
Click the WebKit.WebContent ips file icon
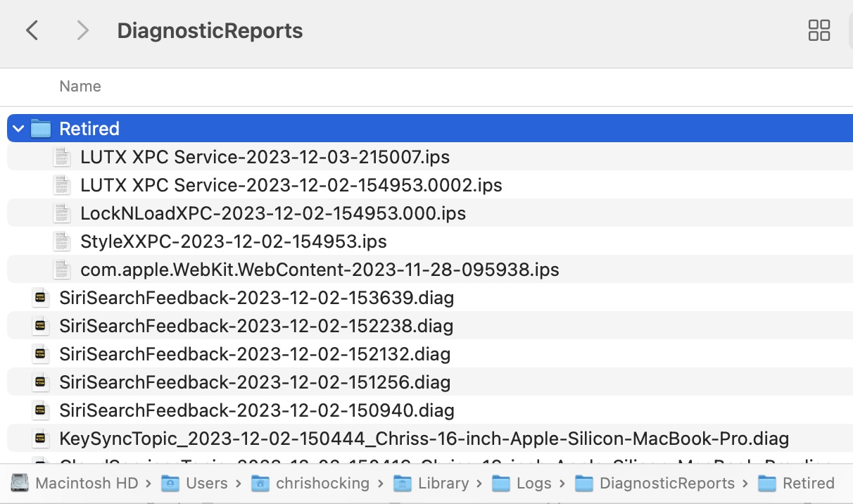(x=63, y=270)
